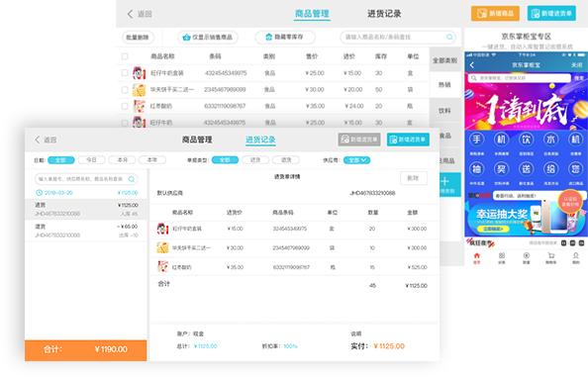
Task: Click 红枣酸奶 product image in purchase detail table
Action: pyautogui.click(x=162, y=267)
